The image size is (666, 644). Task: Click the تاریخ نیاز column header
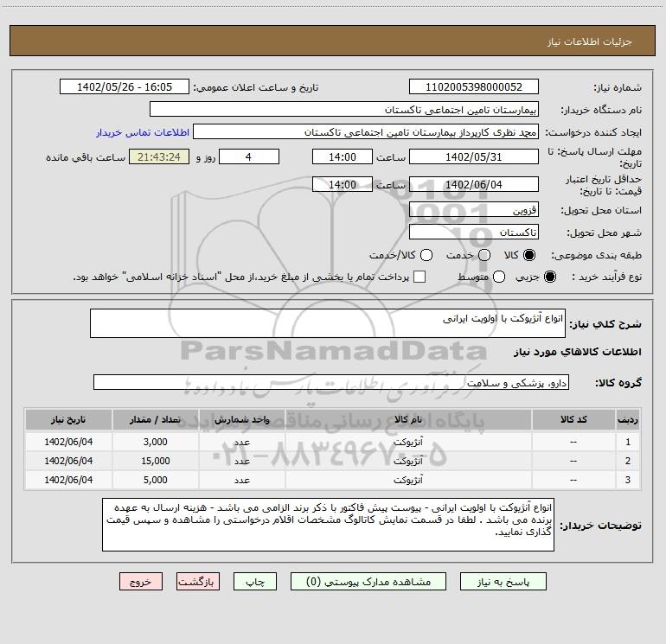coord(68,420)
